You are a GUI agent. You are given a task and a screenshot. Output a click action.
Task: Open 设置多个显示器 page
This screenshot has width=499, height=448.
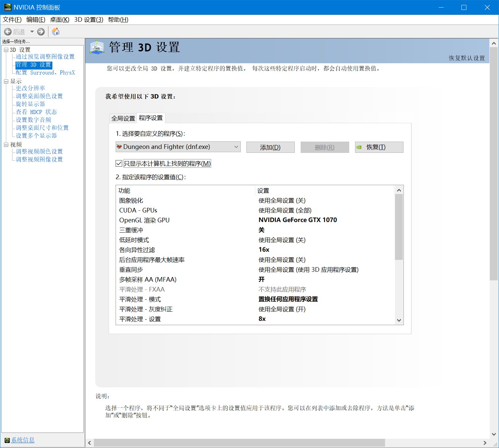[36, 136]
